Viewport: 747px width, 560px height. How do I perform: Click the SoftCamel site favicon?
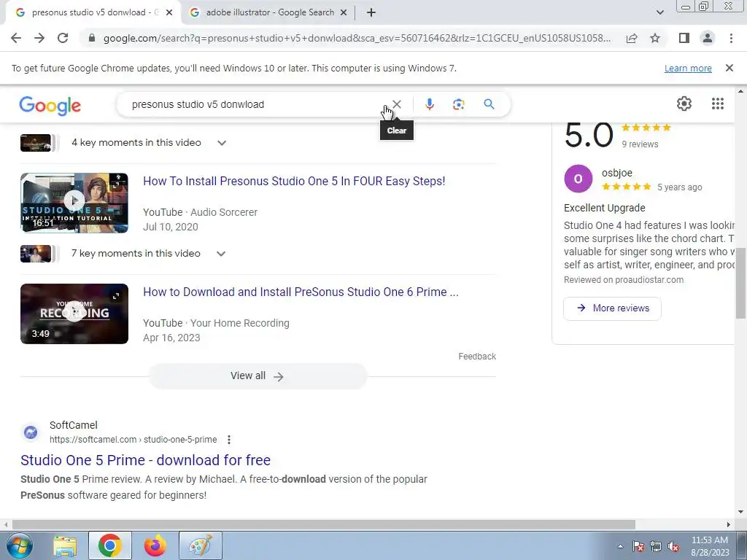coord(31,432)
